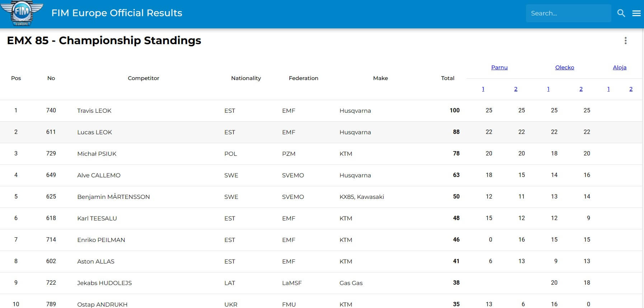Viewport: 644px width, 308px height.
Task: Click the FMU federation cell
Action: click(289, 304)
